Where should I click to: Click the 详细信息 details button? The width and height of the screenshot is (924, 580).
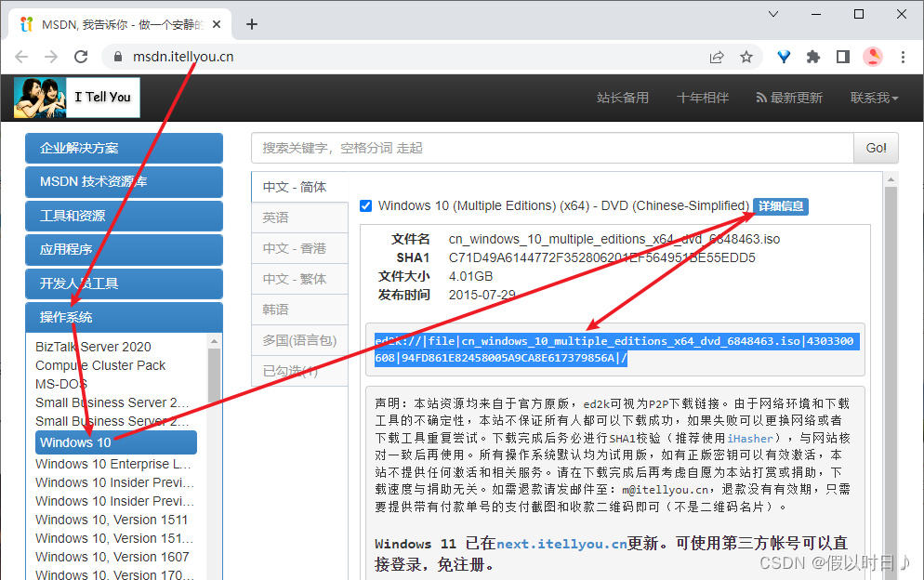click(x=781, y=205)
